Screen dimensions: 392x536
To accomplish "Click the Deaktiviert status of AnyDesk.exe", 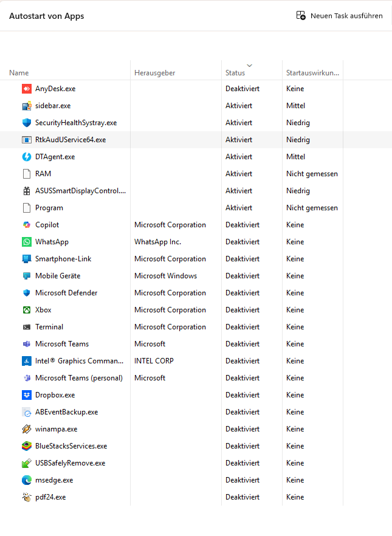I will tap(242, 89).
